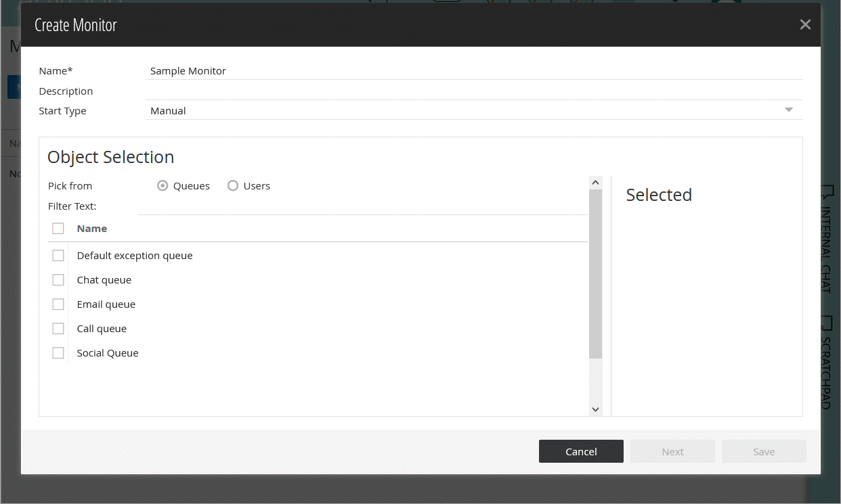Click the scroll up arrow of queue list
Image resolution: width=841 pixels, height=504 pixels.
[x=596, y=182]
